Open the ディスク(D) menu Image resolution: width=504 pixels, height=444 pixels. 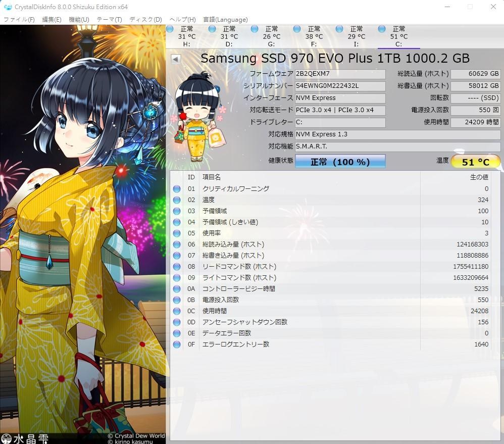click(145, 20)
